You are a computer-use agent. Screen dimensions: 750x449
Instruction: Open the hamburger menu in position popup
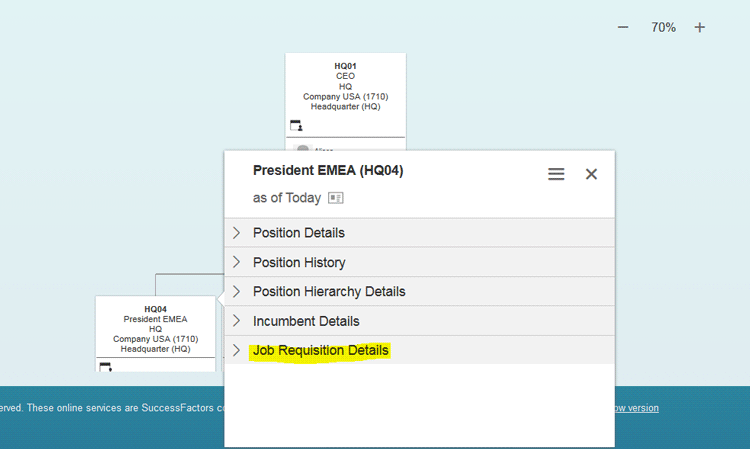pos(556,174)
